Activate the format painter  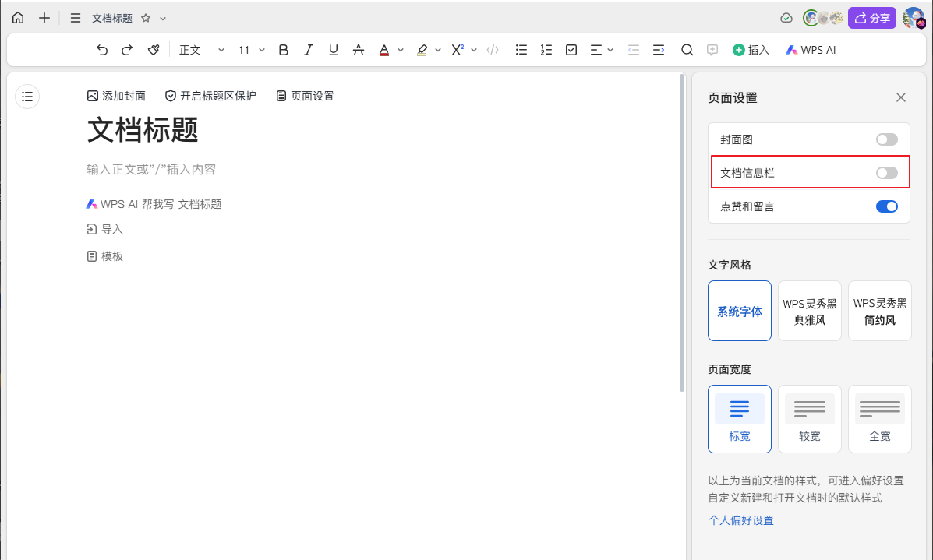(x=154, y=50)
